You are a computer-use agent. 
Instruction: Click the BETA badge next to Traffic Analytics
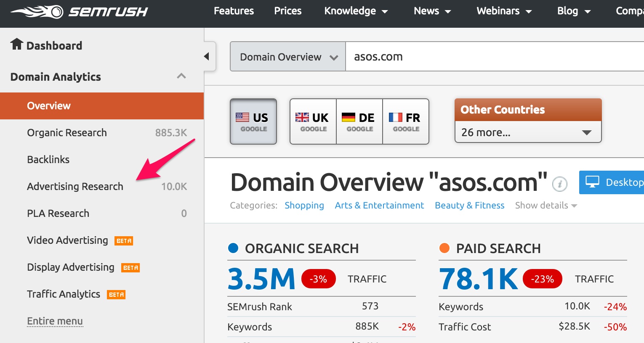[116, 295]
